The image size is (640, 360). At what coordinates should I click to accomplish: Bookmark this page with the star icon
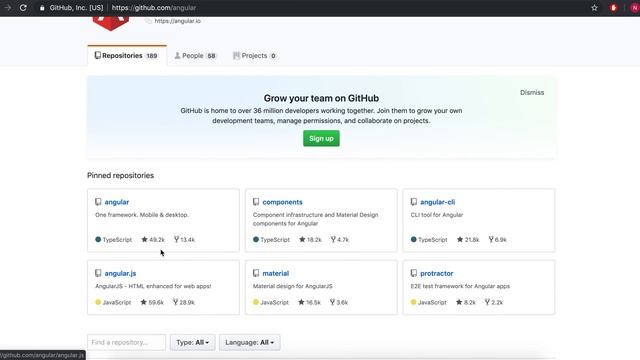click(x=594, y=8)
